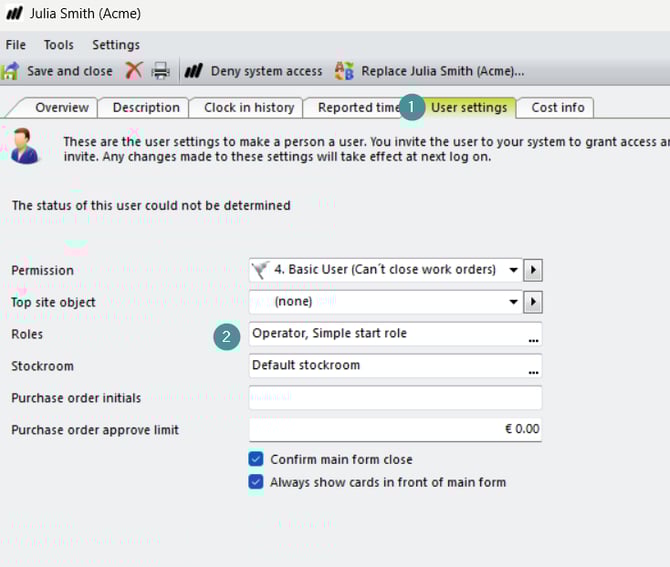Click the printer icon in toolbar

(161, 71)
